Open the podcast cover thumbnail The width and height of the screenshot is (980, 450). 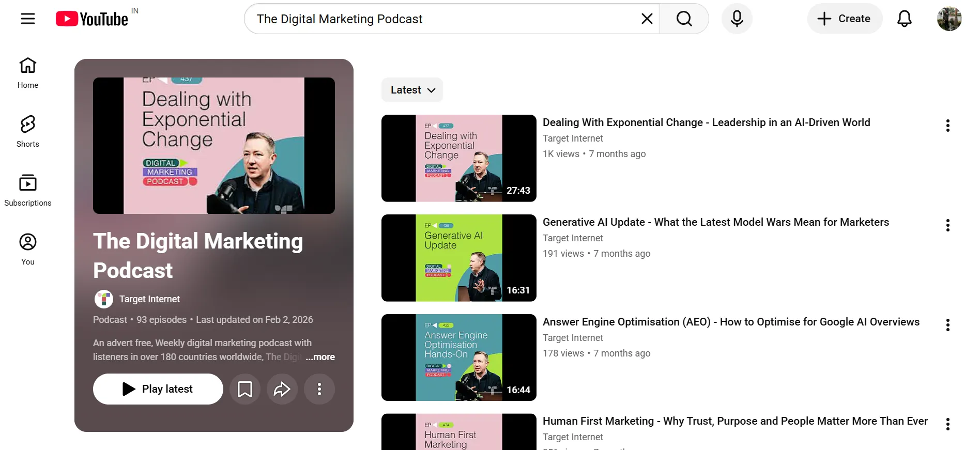(x=214, y=146)
